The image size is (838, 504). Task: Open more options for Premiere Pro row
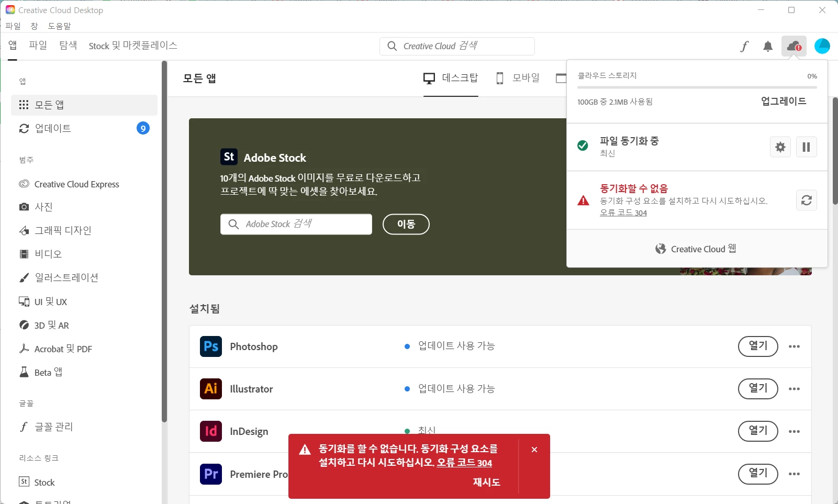pos(794,474)
